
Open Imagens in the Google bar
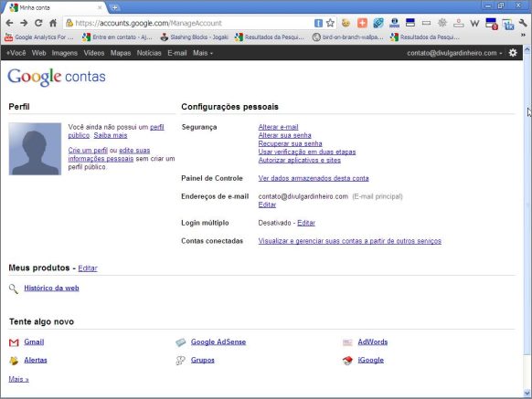coord(65,53)
